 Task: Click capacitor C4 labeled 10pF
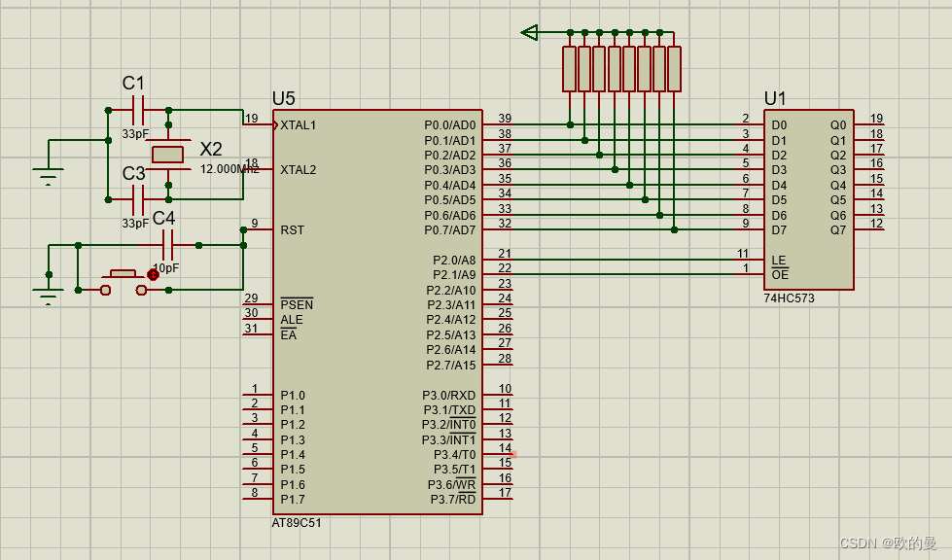click(169, 245)
